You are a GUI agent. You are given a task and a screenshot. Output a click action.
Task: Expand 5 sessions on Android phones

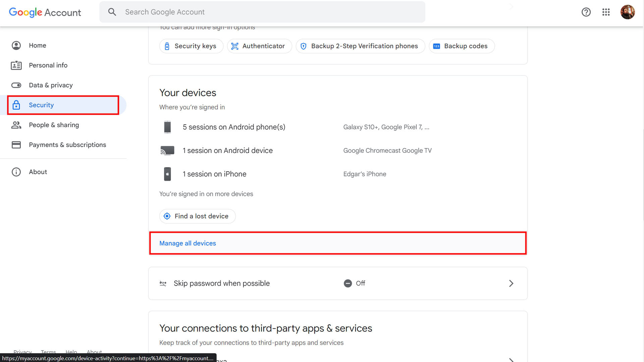[234, 127]
